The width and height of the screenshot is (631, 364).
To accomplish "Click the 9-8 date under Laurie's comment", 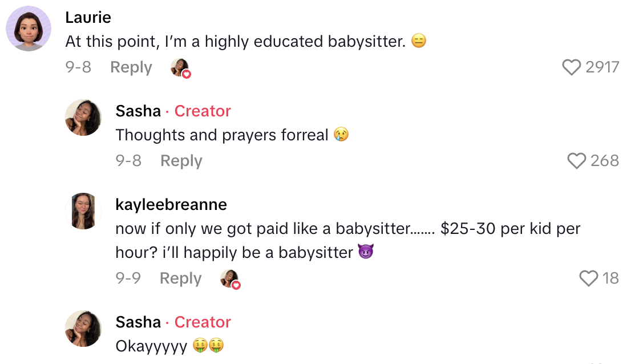I will pyautogui.click(x=78, y=67).
